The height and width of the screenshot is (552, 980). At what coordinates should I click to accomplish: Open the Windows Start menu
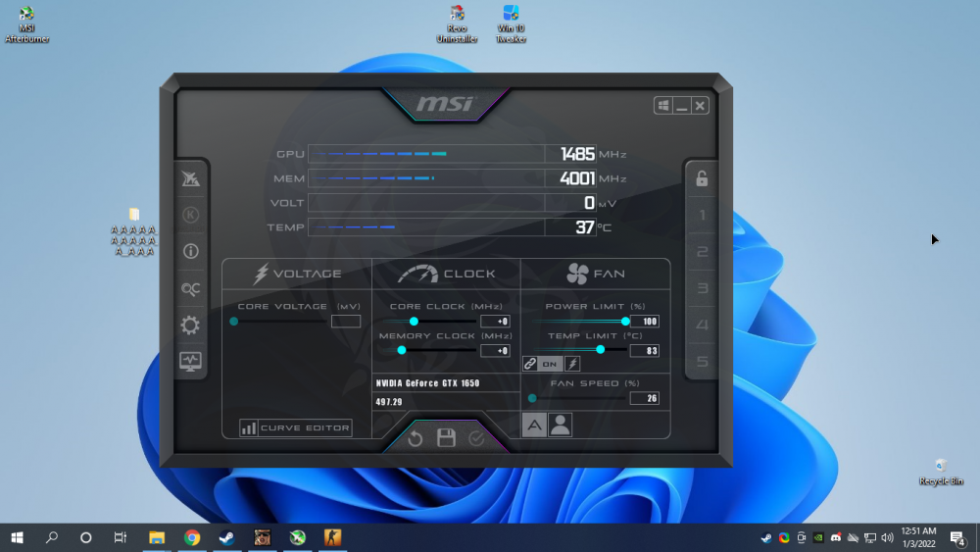coord(17,537)
